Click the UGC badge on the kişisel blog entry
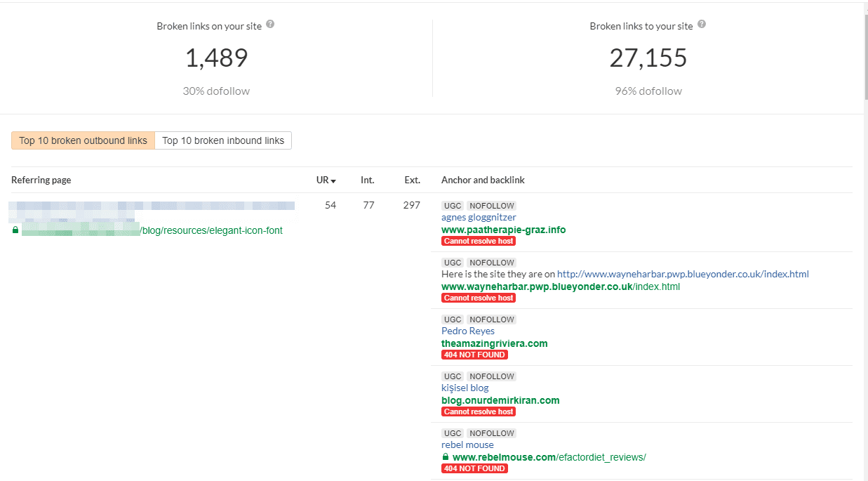Screen dimensions: 868x481 click(x=453, y=376)
